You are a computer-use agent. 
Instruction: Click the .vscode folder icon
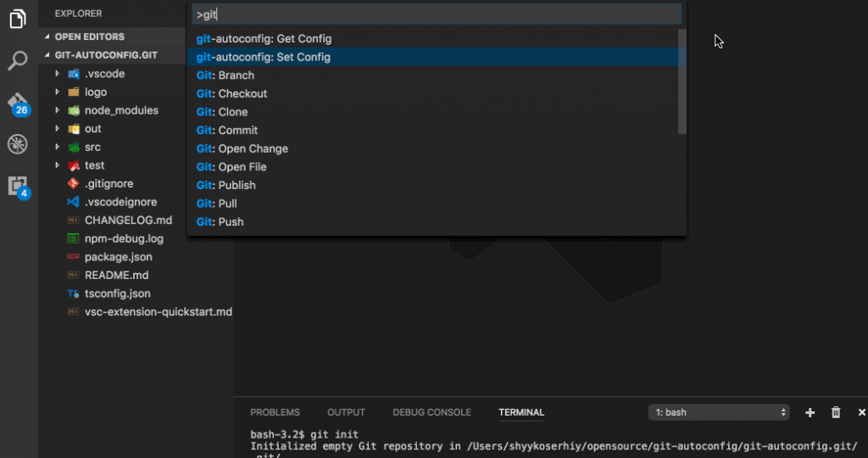(74, 74)
